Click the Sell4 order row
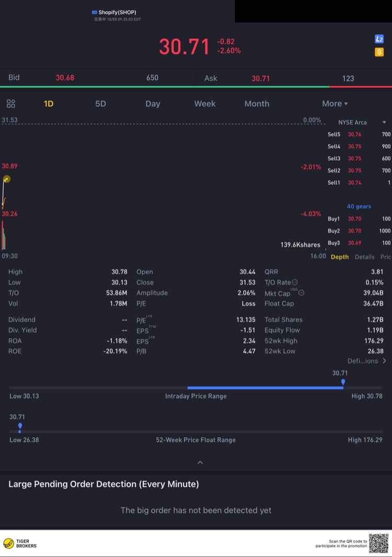The width and height of the screenshot is (392, 557). pyautogui.click(x=359, y=146)
